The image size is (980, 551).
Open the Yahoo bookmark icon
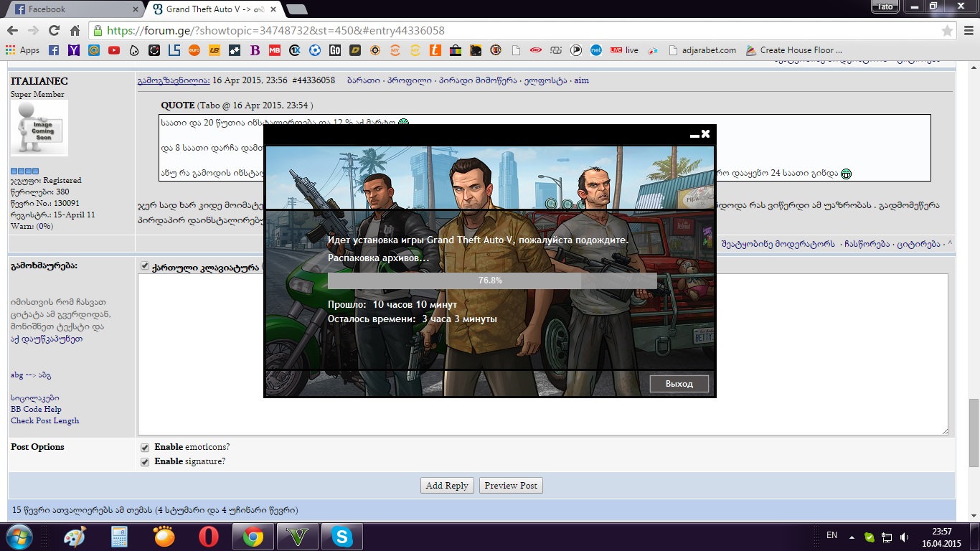(x=74, y=50)
